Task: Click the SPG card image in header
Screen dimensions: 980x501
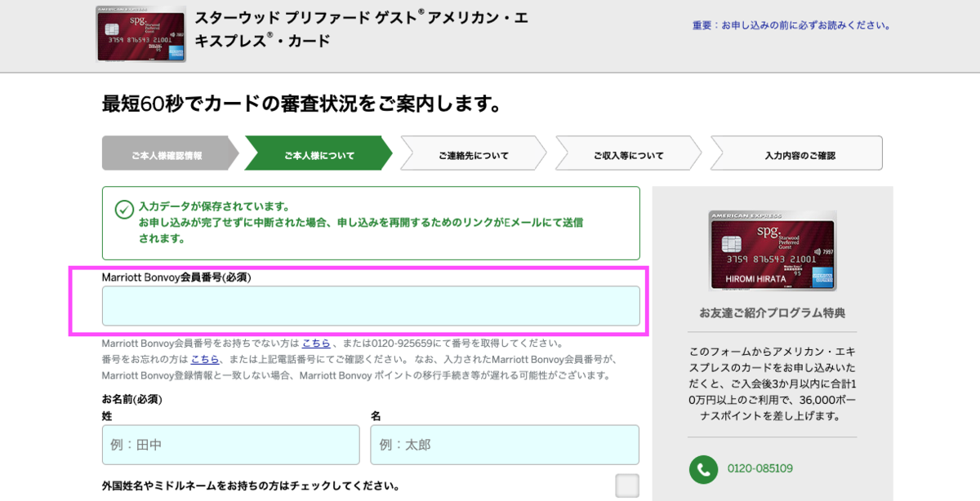Action: (x=140, y=34)
